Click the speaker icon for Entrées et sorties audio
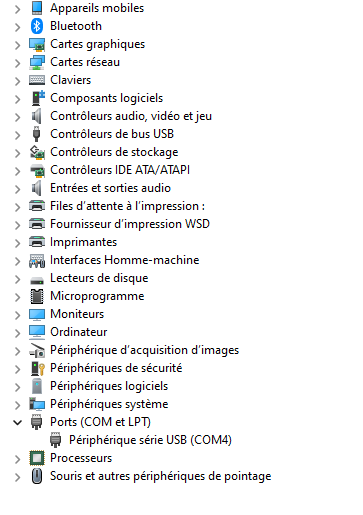 click(x=37, y=188)
